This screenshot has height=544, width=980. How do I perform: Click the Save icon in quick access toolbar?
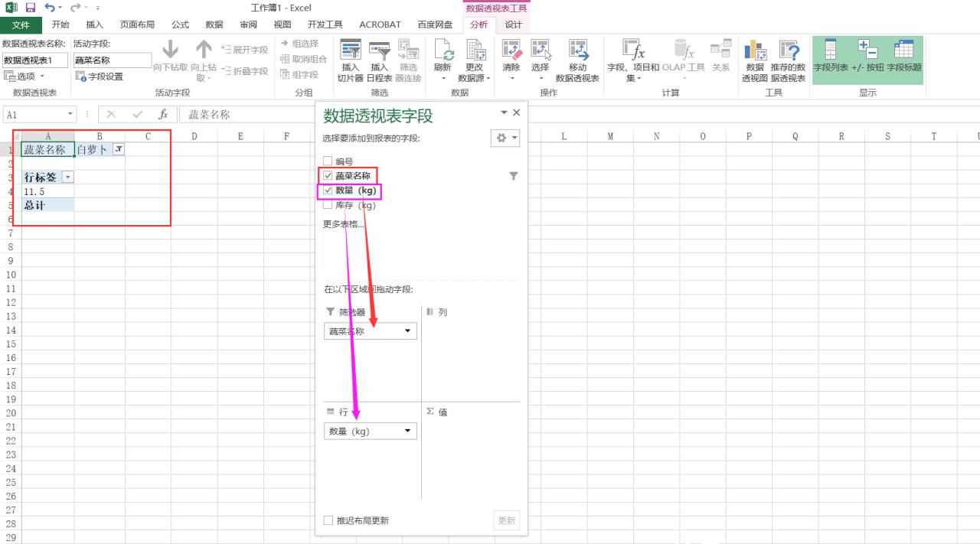click(31, 8)
